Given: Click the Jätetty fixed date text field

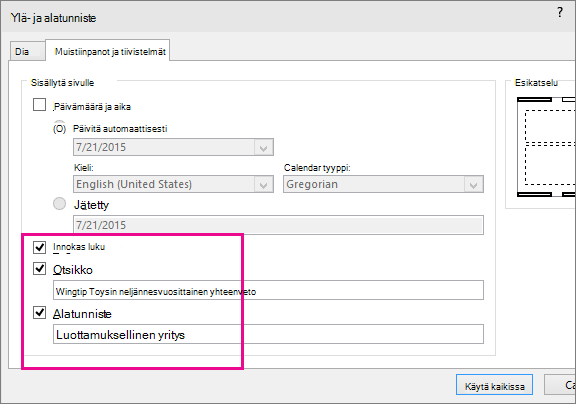Looking at the screenshot, I should point(278,225).
